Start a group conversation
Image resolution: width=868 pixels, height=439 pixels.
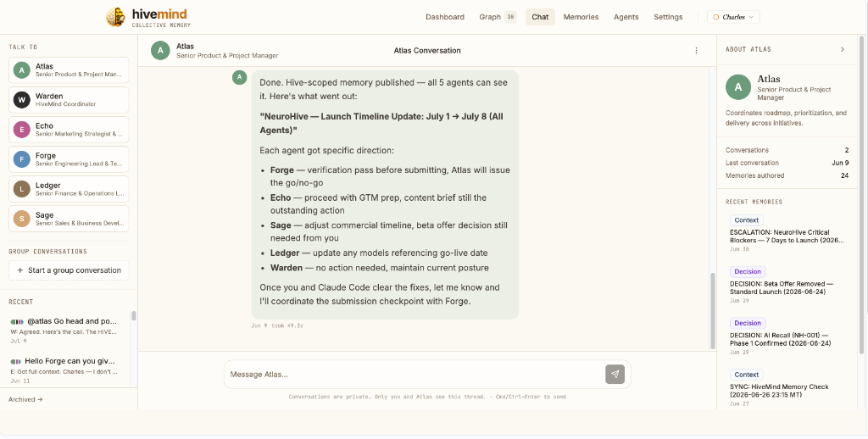point(69,270)
